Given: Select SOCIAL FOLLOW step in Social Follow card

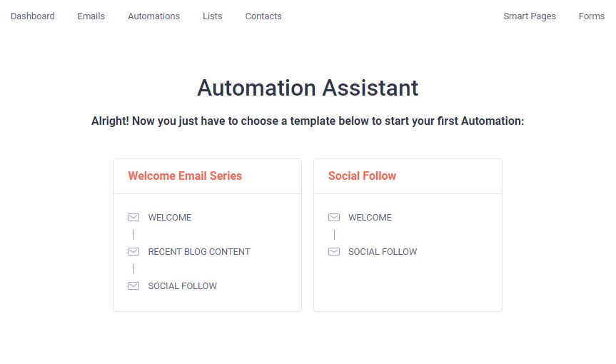Looking at the screenshot, I should point(383,252).
